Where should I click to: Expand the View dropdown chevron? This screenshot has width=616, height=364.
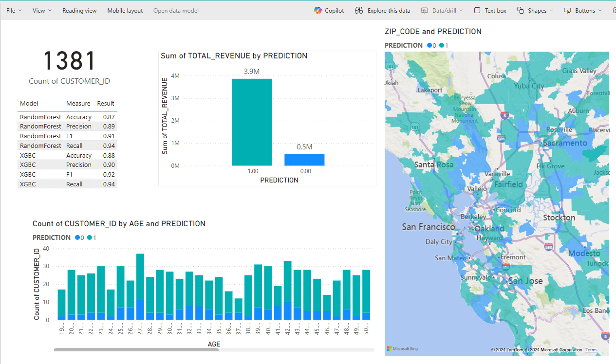50,10
